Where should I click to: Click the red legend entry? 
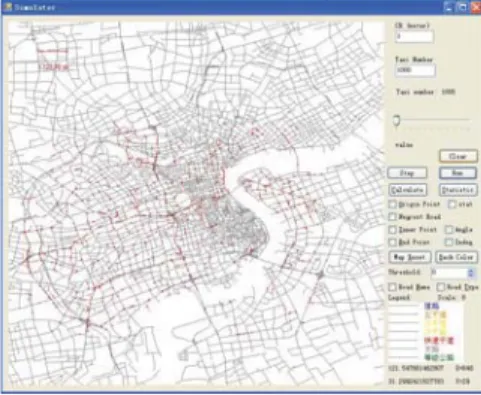[439, 341]
